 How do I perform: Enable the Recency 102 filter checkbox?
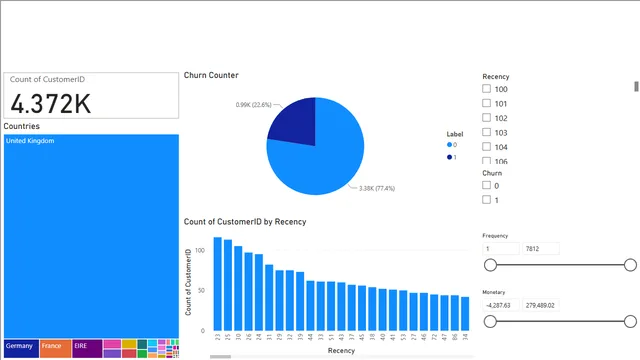tap(486, 118)
